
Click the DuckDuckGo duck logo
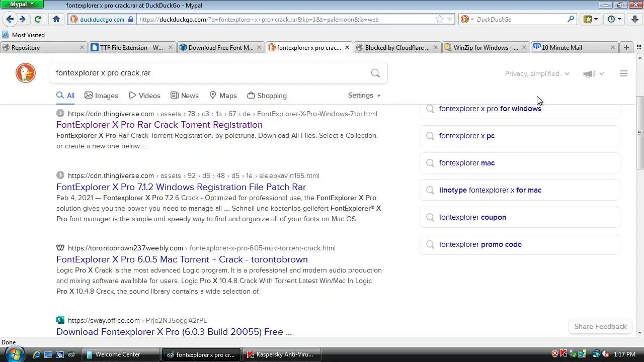pos(26,73)
